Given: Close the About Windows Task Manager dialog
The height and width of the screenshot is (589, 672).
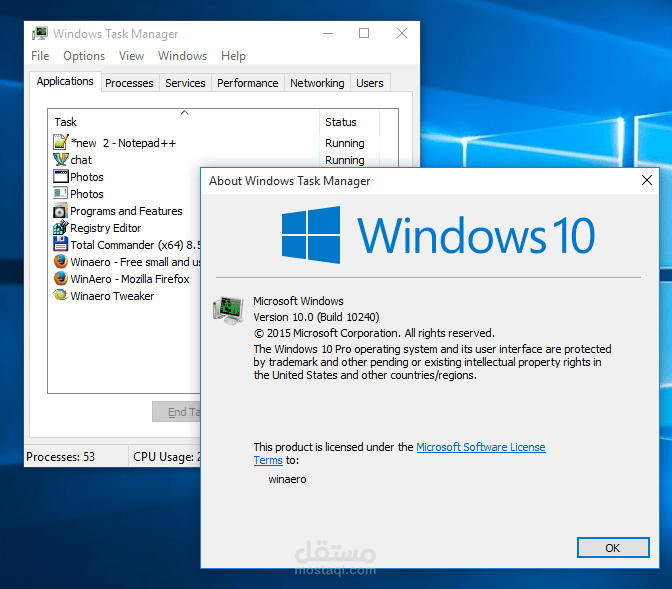Looking at the screenshot, I should pyautogui.click(x=647, y=180).
